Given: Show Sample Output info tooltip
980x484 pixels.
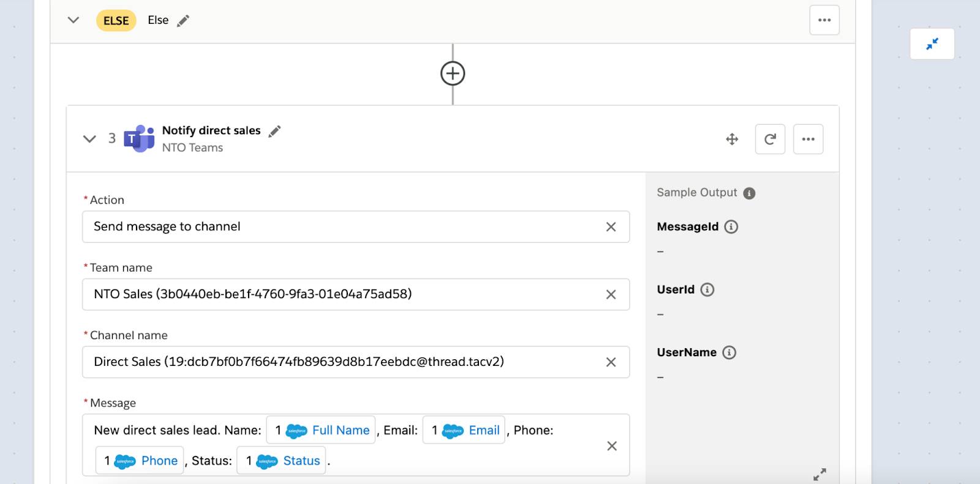Looking at the screenshot, I should pos(749,193).
